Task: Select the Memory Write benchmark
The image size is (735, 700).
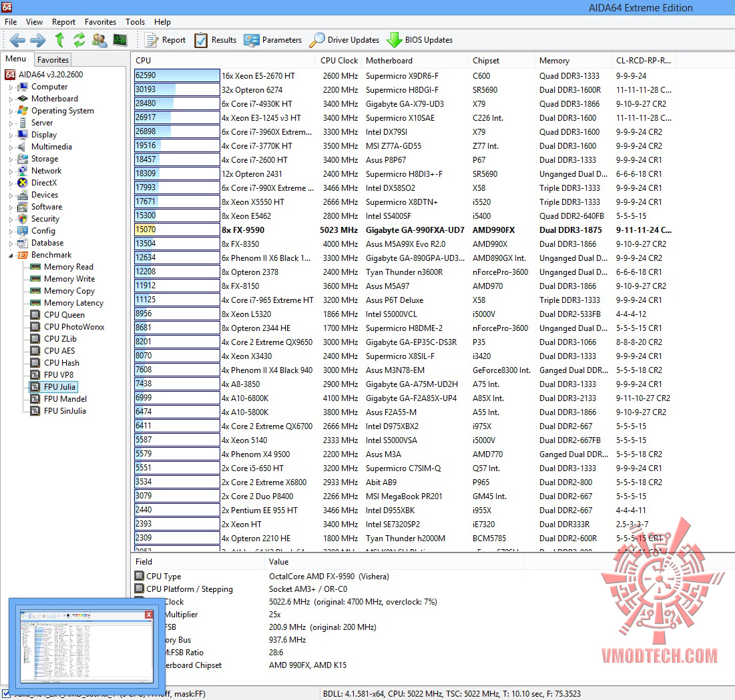Action: 62,279
